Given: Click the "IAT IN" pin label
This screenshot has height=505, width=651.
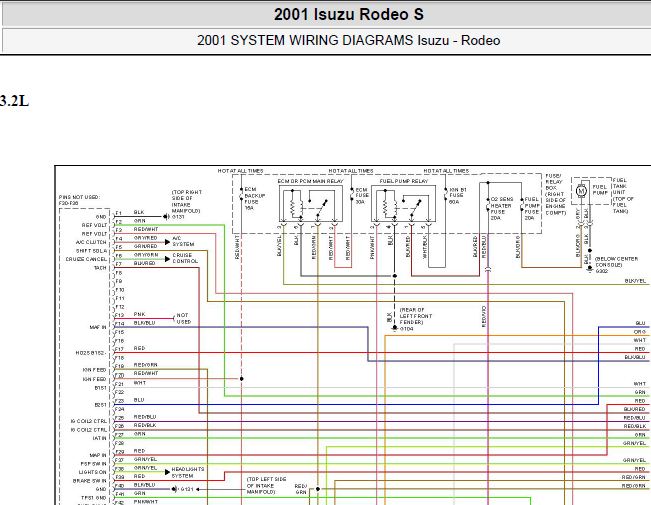Looking at the screenshot, I should [x=99, y=438].
